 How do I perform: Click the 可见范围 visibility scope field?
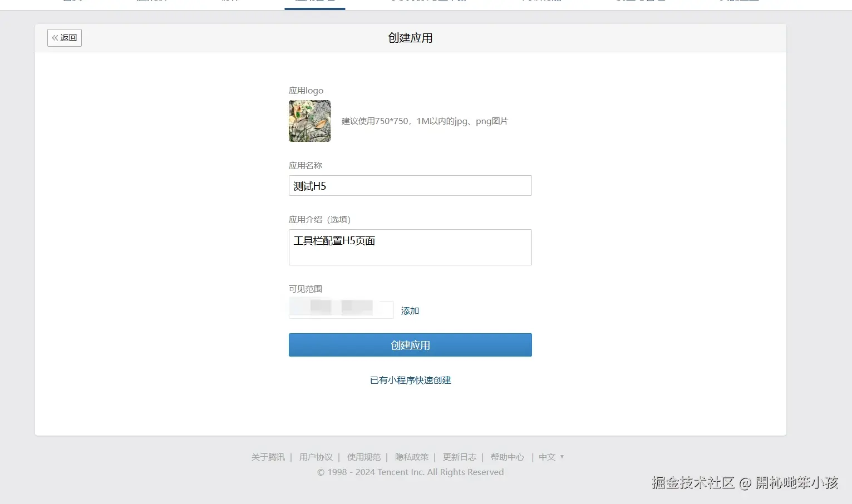pyautogui.click(x=341, y=309)
